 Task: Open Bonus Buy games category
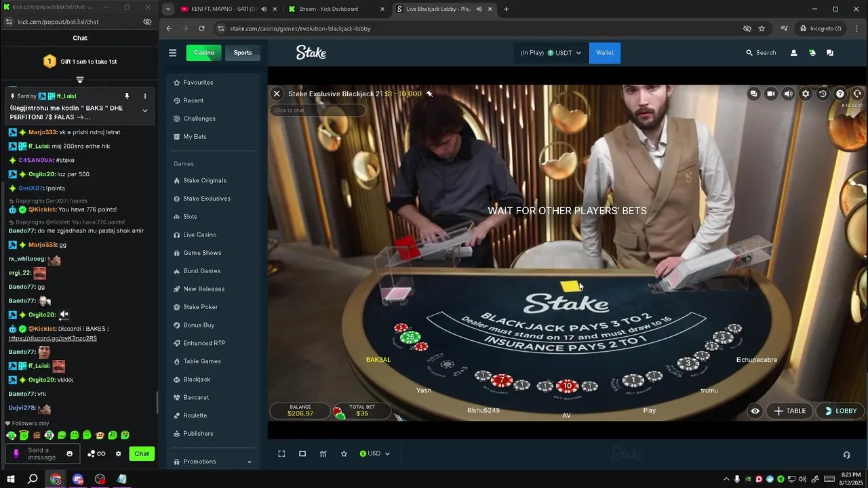pos(199,325)
